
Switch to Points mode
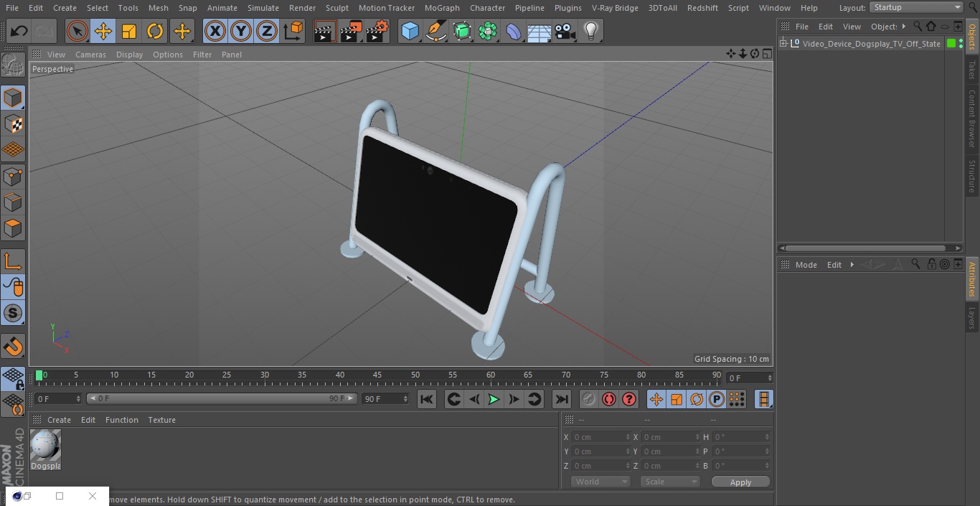pos(13,176)
